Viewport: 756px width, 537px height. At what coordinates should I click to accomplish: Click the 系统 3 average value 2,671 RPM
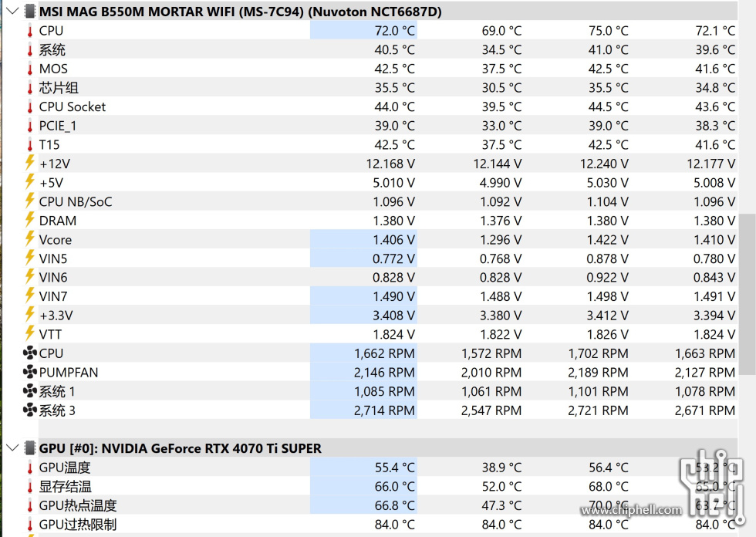pyautogui.click(x=705, y=410)
